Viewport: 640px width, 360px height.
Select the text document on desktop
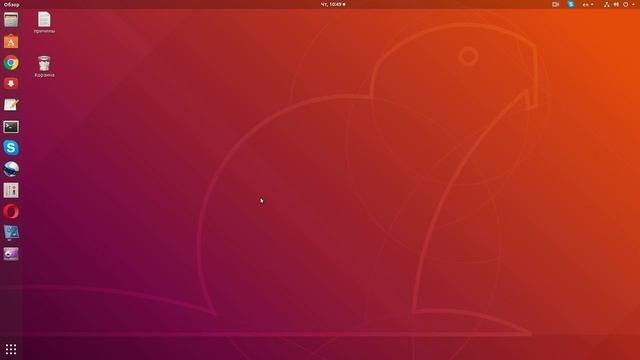click(44, 22)
